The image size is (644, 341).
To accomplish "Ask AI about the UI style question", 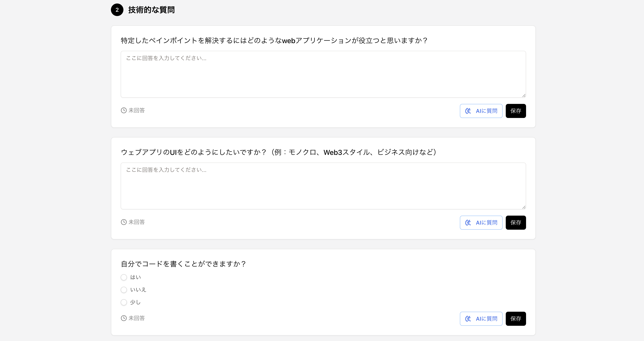I will point(481,223).
